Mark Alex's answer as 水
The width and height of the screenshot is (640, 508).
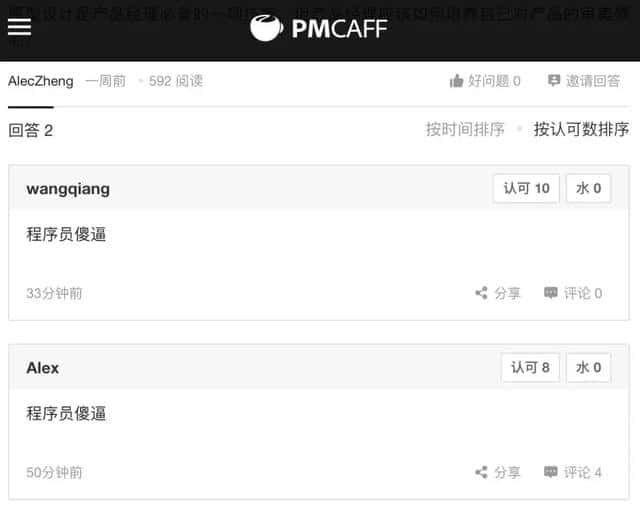pos(589,367)
